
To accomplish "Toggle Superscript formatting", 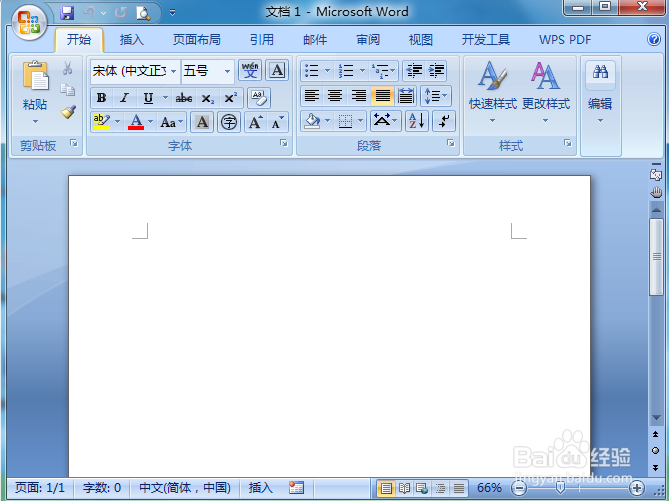I will pyautogui.click(x=231, y=98).
